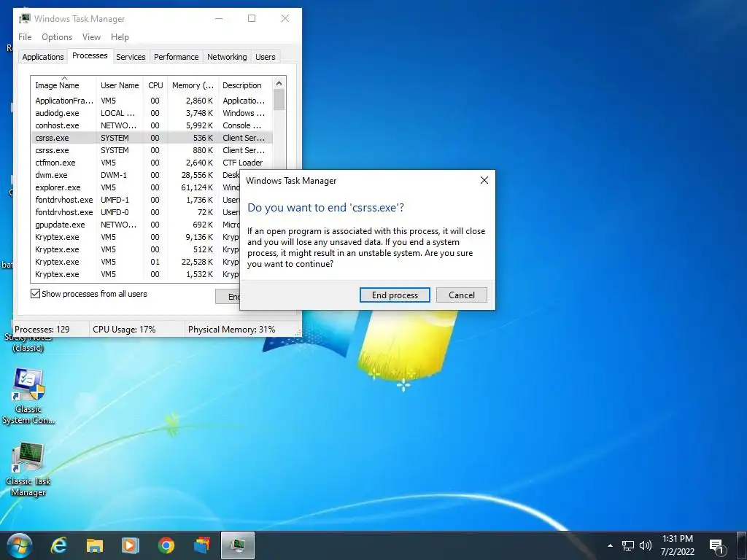The width and height of the screenshot is (747, 560).
Task: Select the Processes tab
Action: click(x=90, y=55)
